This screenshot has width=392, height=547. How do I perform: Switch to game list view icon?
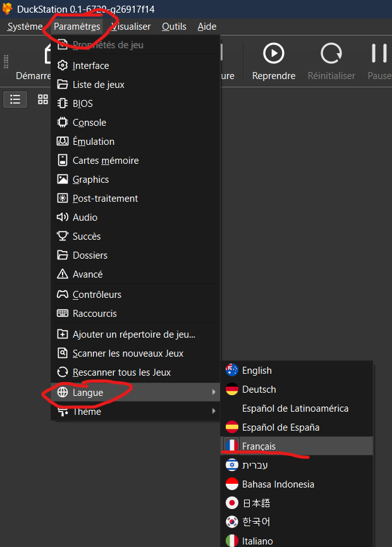15,100
